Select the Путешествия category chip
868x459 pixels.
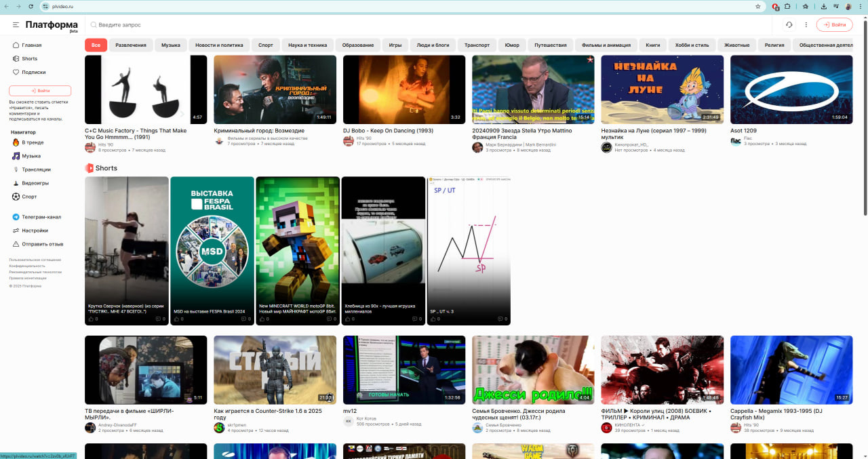coord(551,45)
